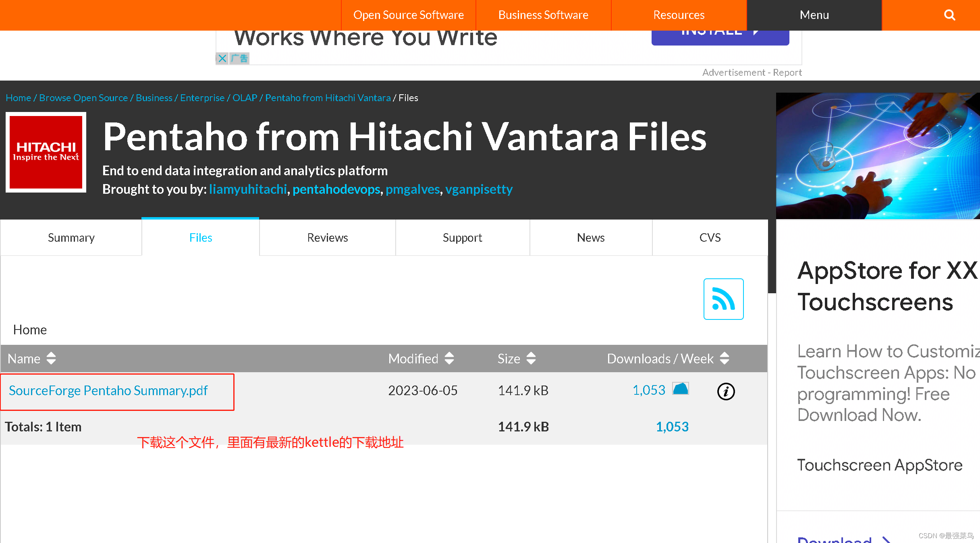Go to Home breadcrumb link

[18, 98]
